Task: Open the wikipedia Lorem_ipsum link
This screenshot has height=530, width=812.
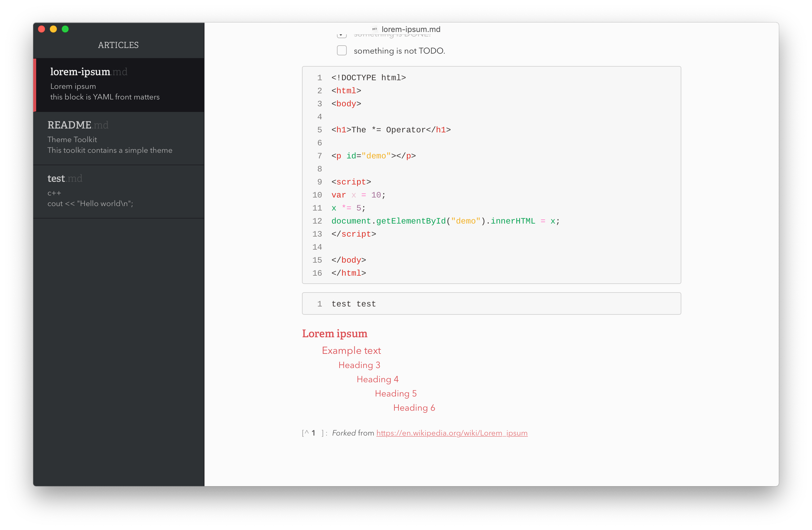Action: point(452,433)
